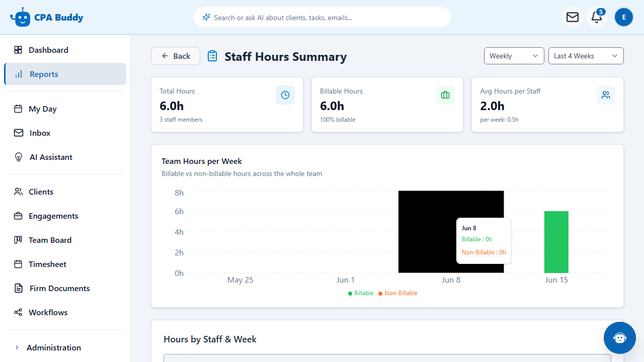This screenshot has height=362, width=644.
Task: Click the briefcase icon on Billable Hours card
Action: tap(445, 95)
